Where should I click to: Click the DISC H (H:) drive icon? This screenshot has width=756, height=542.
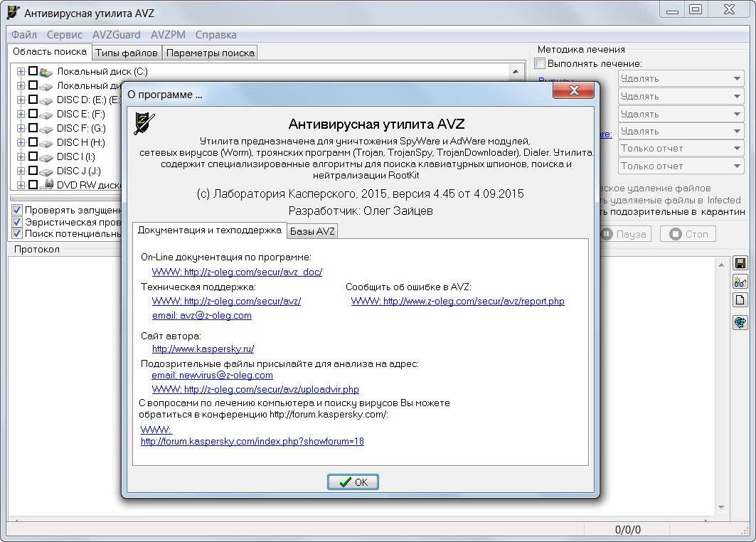click(x=46, y=144)
